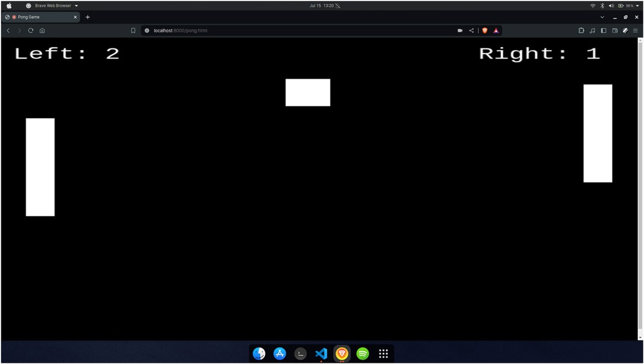Go to the browser home page
This screenshot has height=364, width=644.
[x=42, y=31]
